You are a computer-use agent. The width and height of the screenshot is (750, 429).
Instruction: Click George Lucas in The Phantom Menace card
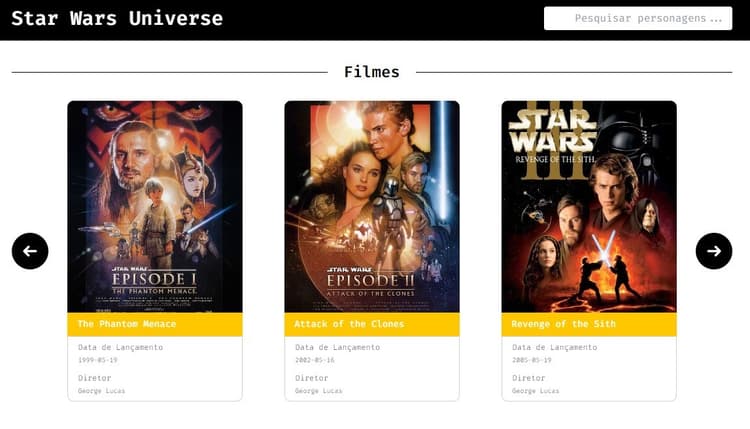101,391
